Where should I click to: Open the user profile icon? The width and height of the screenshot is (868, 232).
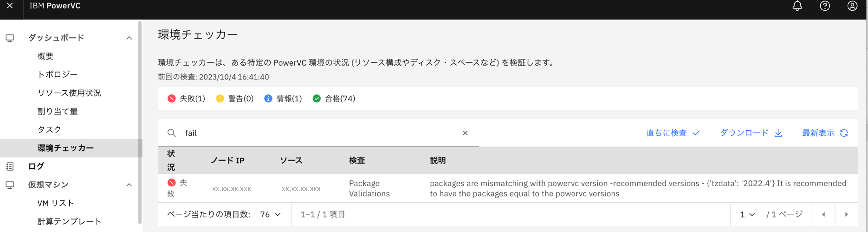point(852,6)
